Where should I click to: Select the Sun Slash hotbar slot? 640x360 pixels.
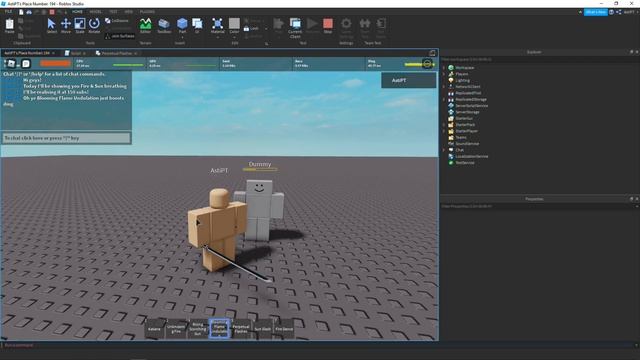[x=262, y=329]
